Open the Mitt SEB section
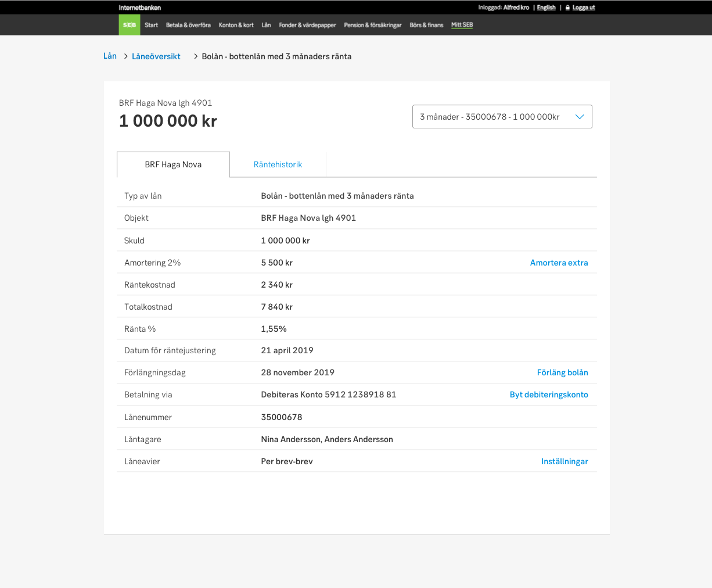Image resolution: width=712 pixels, height=588 pixels. coord(462,25)
